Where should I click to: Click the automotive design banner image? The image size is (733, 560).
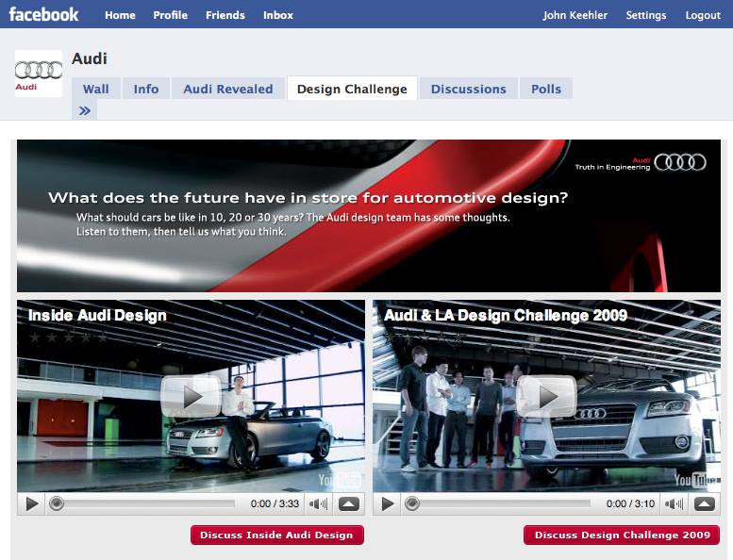pos(369,216)
